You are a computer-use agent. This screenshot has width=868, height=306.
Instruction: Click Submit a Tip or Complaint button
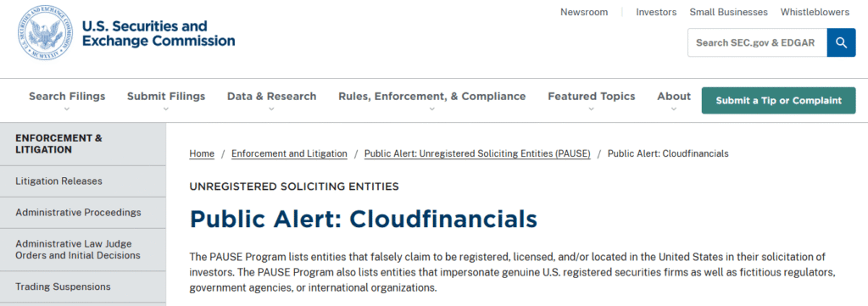[x=778, y=101]
